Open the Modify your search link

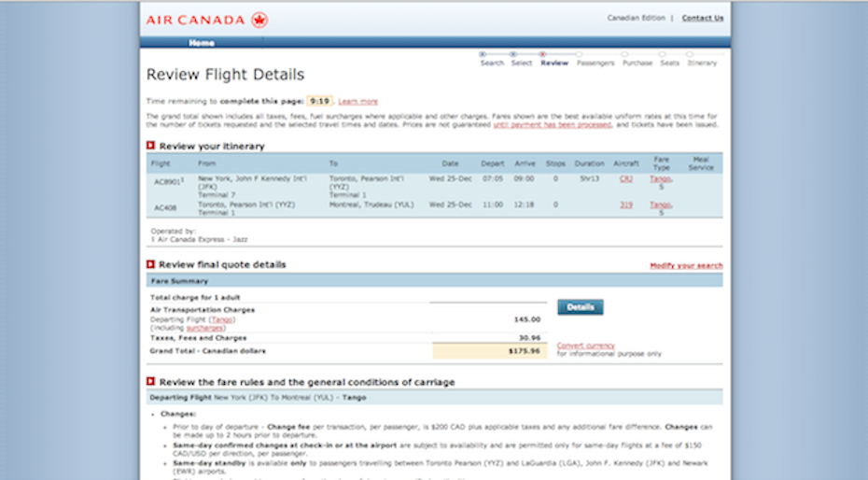tap(686, 265)
